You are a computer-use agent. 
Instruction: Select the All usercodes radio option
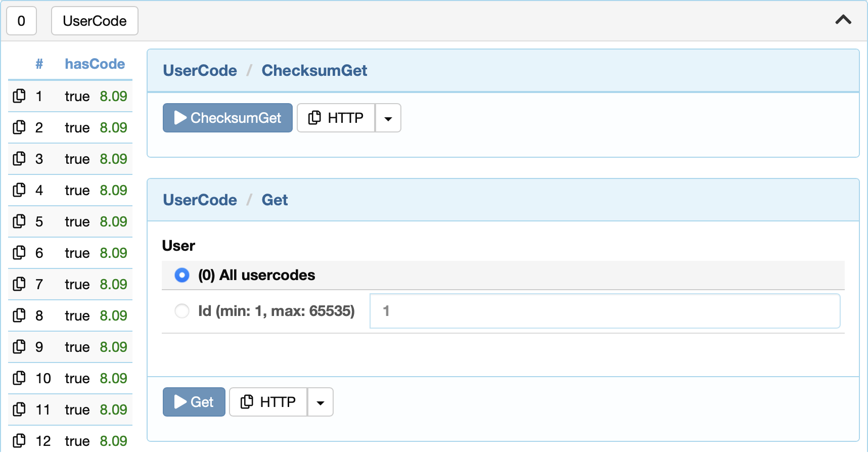pyautogui.click(x=182, y=275)
